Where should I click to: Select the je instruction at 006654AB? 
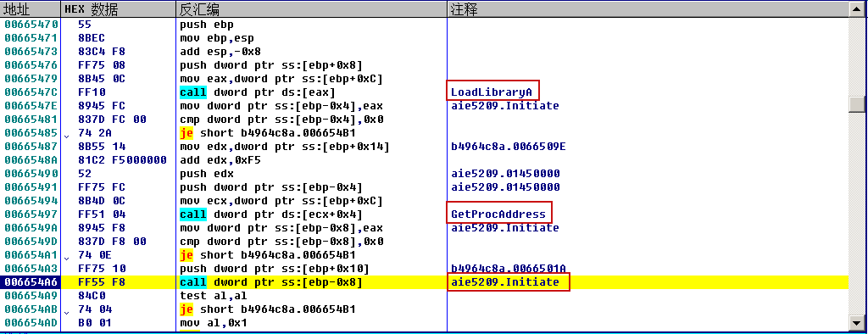coord(267,309)
